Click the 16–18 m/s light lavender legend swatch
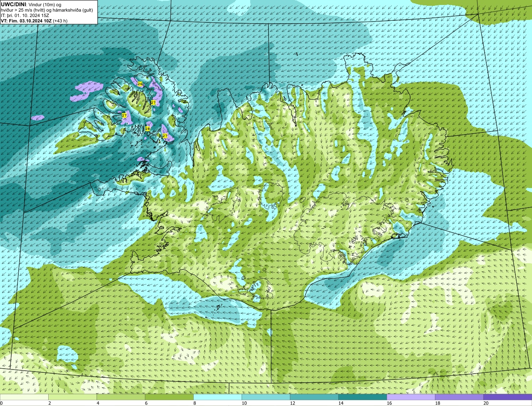The height and width of the screenshot is (406, 532). point(411,397)
